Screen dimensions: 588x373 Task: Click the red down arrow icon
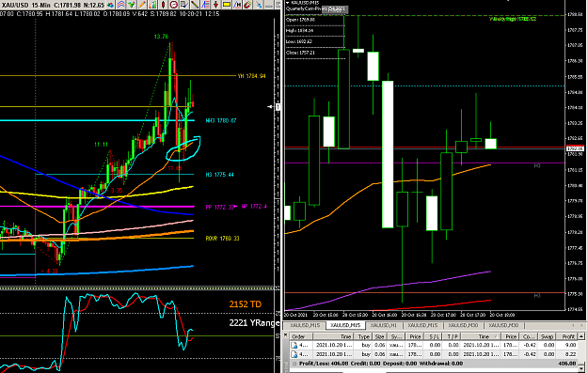point(215,5)
